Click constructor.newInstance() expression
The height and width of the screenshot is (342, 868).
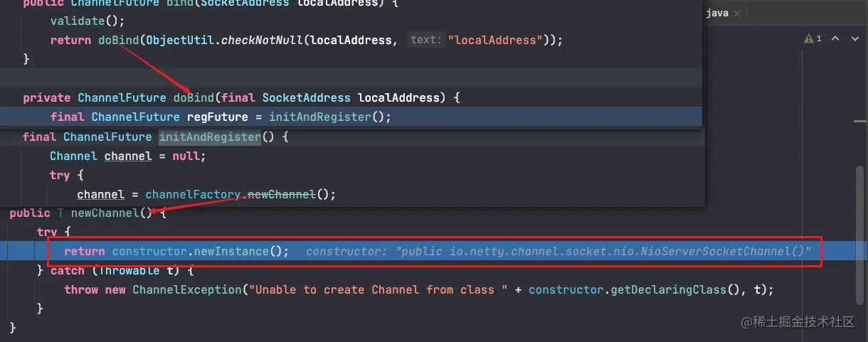201,251
